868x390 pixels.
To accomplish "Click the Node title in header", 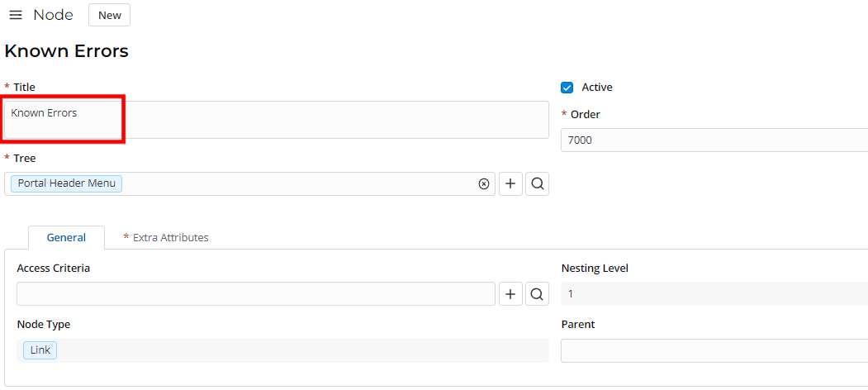I will click(53, 15).
